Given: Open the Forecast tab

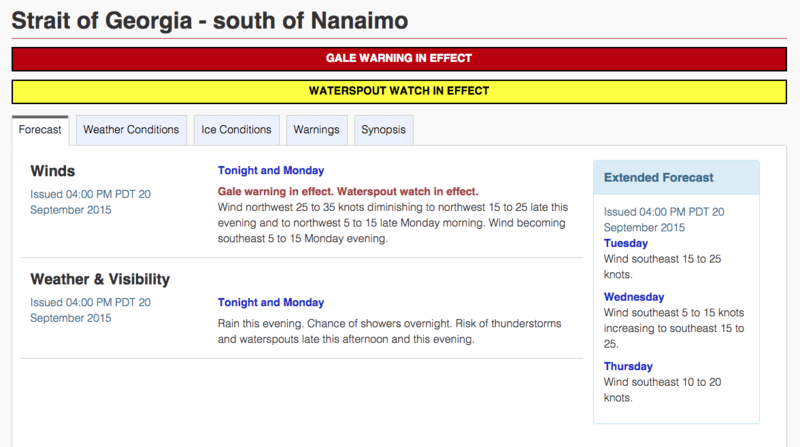Looking at the screenshot, I should 40,130.
